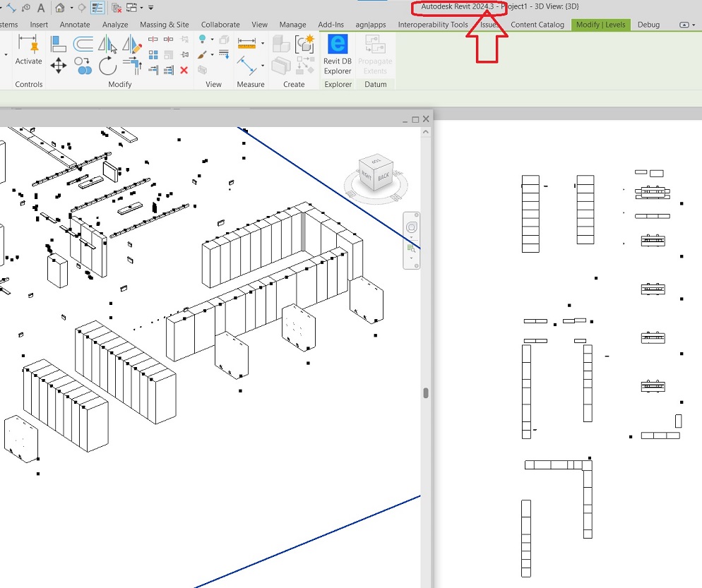Expand Override/Hide in View lightbulb dropdown
This screenshot has width=702, height=588.
(212, 40)
